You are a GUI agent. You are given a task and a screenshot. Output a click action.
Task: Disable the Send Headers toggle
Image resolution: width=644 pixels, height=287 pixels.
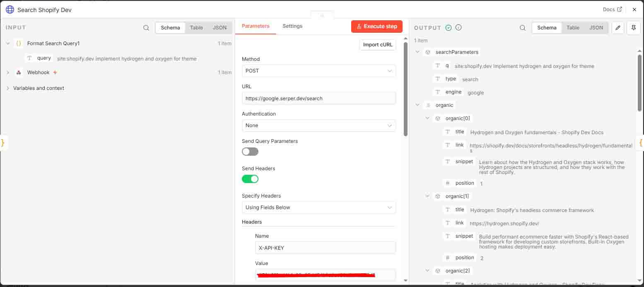[x=250, y=178]
